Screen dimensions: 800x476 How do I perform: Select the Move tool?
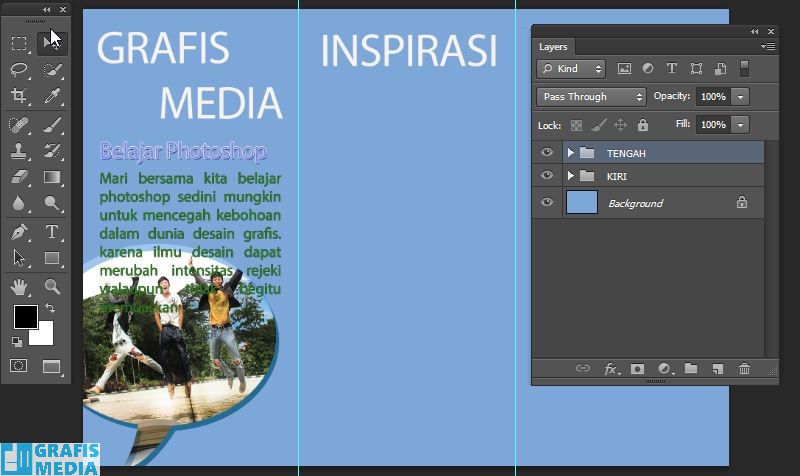pos(52,43)
